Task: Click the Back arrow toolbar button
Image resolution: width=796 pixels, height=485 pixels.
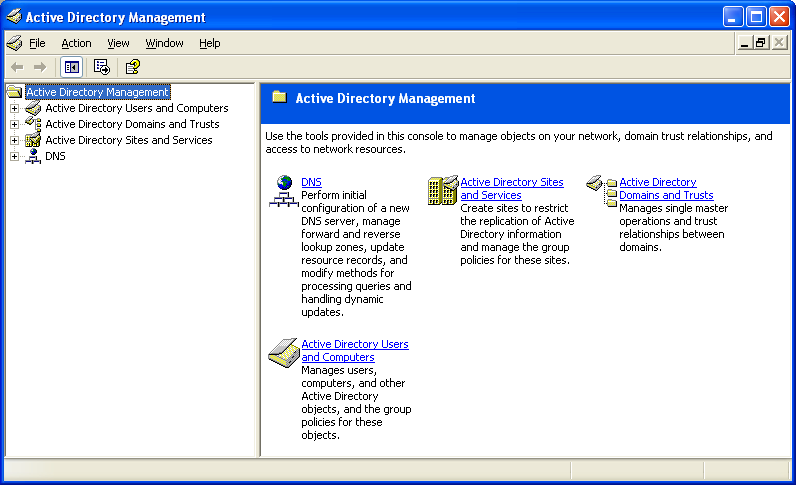Action: click(x=17, y=67)
